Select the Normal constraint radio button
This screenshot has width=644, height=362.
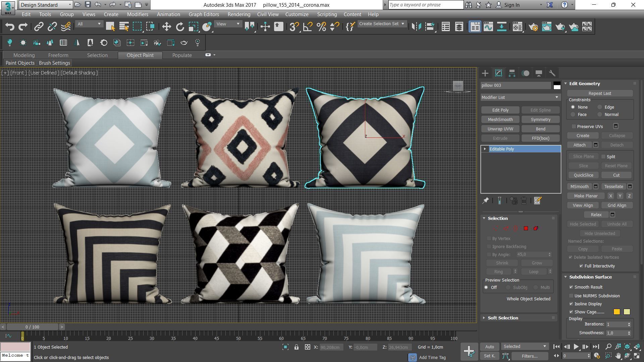600,115
